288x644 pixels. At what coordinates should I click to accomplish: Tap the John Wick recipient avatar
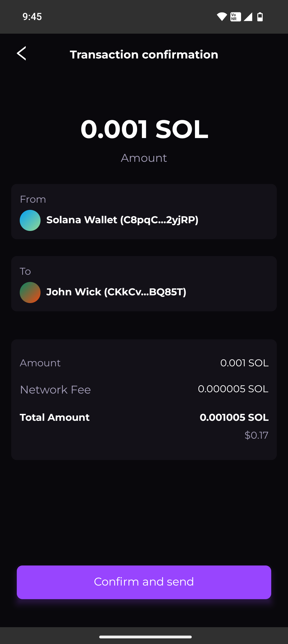(x=30, y=292)
